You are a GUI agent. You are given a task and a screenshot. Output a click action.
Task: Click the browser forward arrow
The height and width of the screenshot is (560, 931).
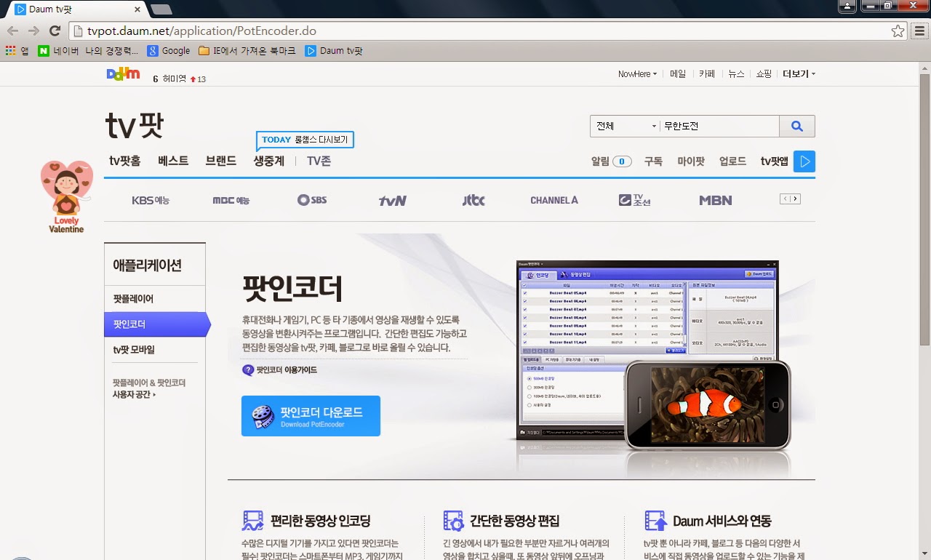33,31
